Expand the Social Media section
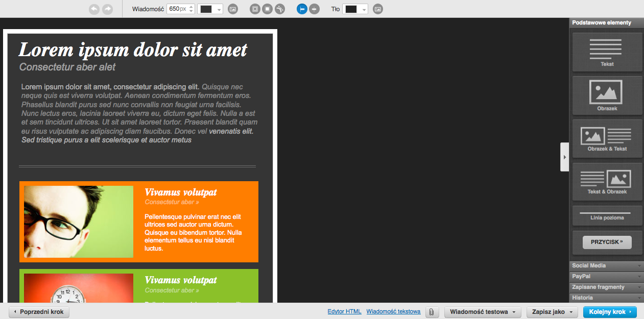The height and width of the screenshot is (319, 644). pos(607,265)
